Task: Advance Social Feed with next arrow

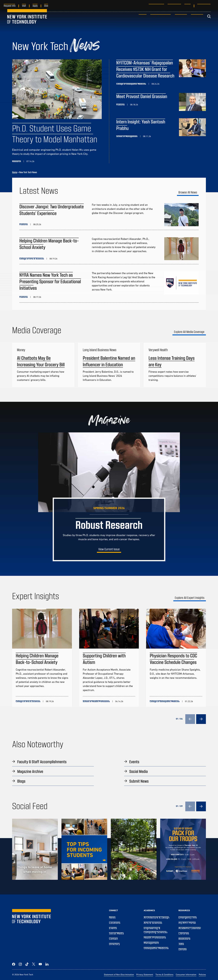Action: 201,806
